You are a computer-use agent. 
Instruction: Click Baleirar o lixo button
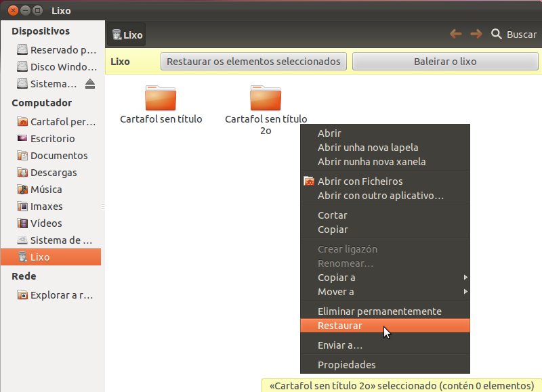[x=445, y=62]
